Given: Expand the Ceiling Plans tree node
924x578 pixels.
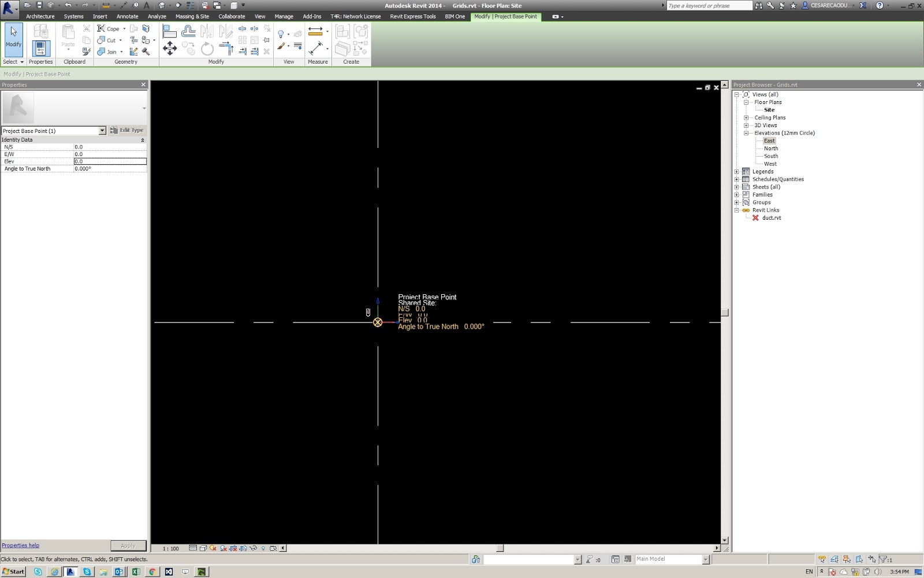Looking at the screenshot, I should [746, 117].
